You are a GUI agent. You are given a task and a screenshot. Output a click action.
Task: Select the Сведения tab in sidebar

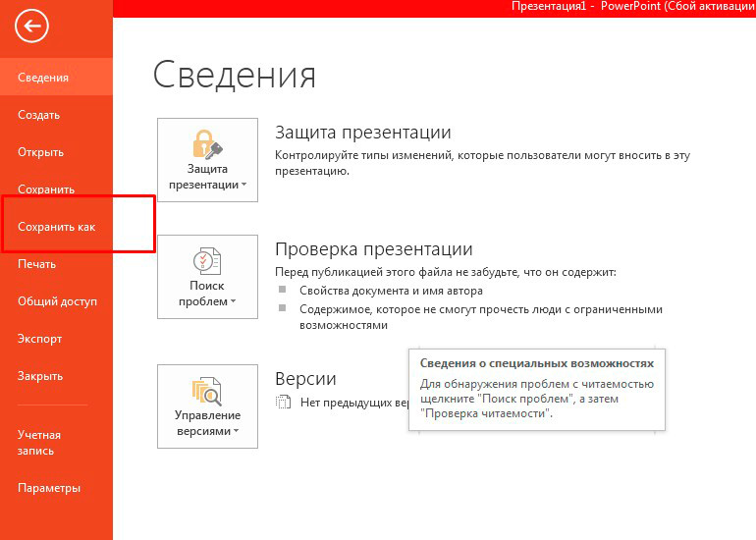(x=43, y=78)
